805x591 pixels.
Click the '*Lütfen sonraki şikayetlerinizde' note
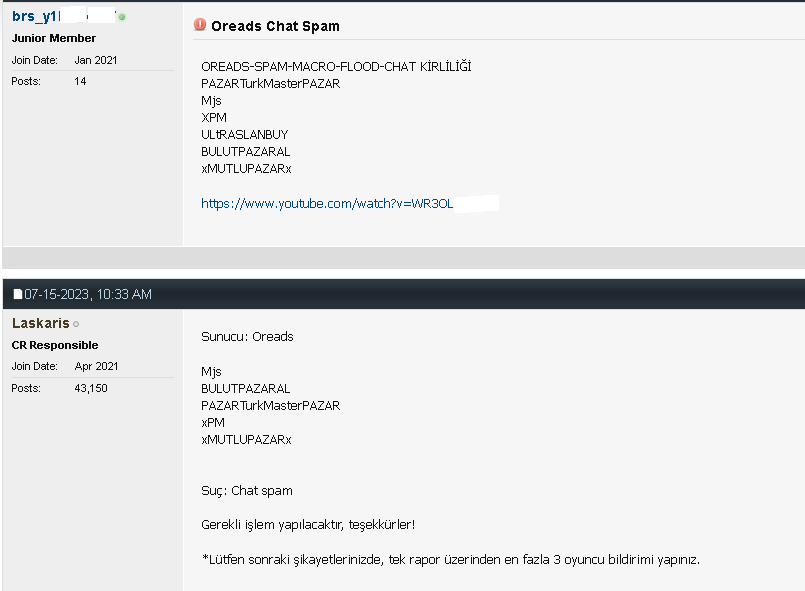[450, 559]
